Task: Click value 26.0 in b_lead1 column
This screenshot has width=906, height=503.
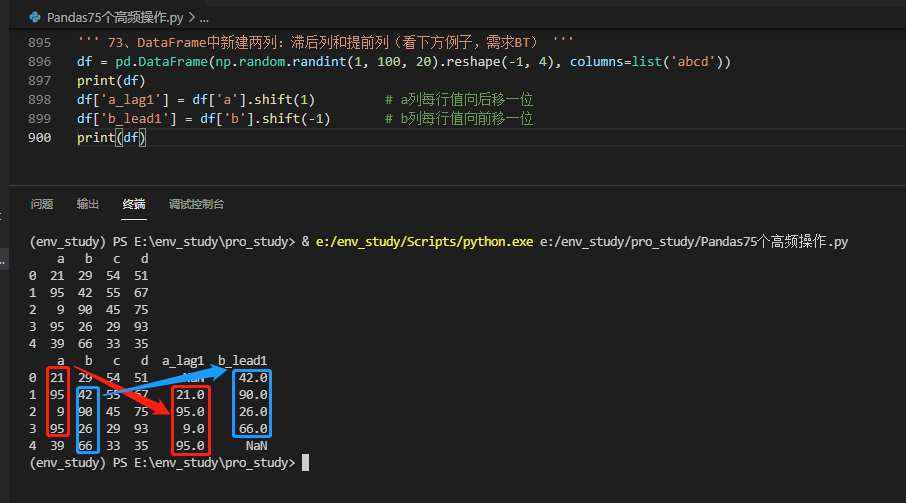Action: 253,412
